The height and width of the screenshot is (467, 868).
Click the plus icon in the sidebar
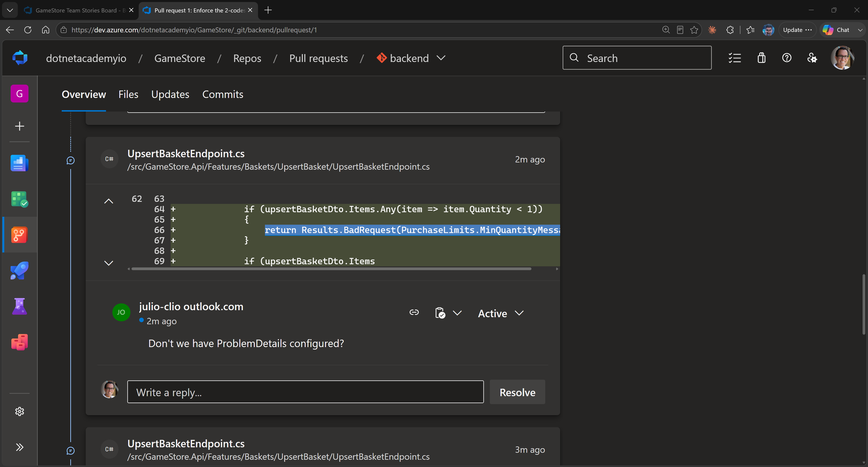pyautogui.click(x=19, y=126)
